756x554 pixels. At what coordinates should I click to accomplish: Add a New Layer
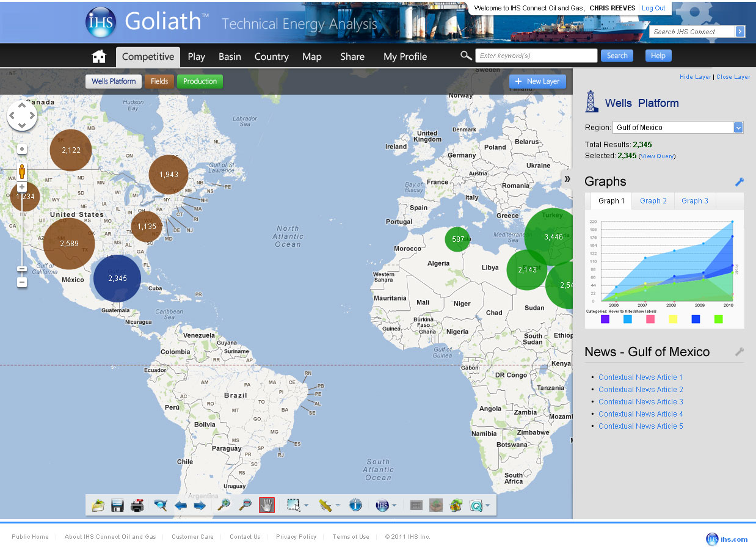click(537, 81)
